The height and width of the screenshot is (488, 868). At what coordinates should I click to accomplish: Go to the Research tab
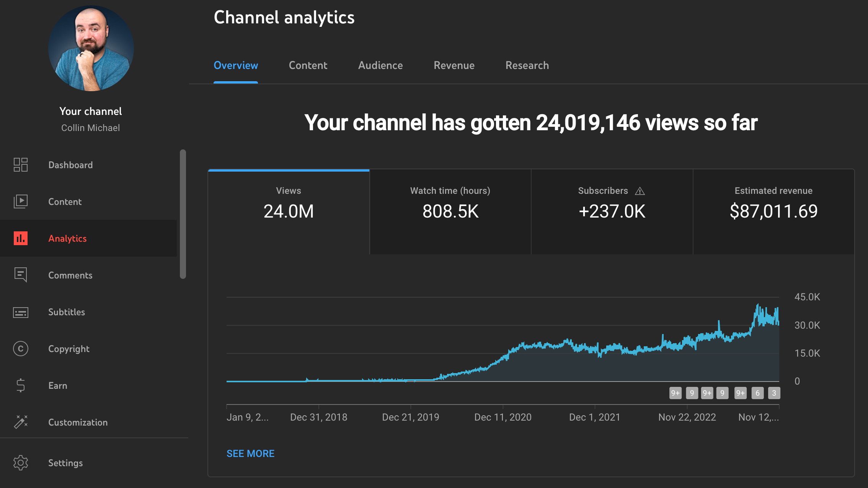[527, 66]
